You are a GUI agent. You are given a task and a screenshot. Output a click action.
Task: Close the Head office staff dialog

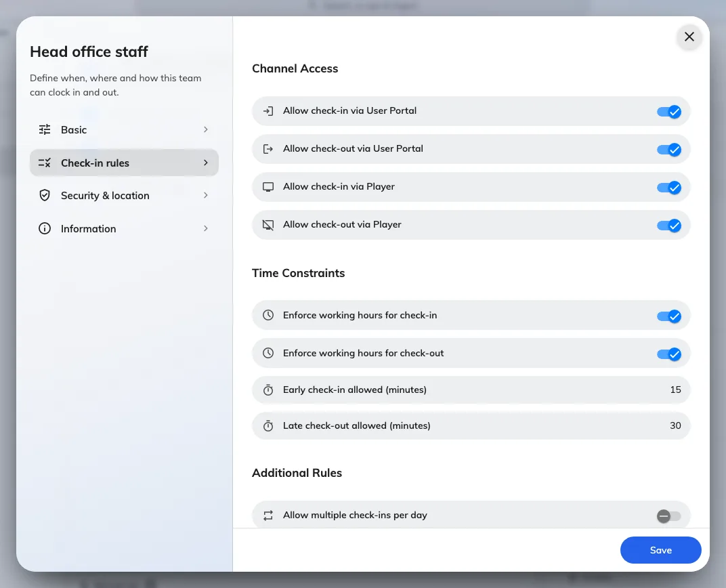[689, 37]
